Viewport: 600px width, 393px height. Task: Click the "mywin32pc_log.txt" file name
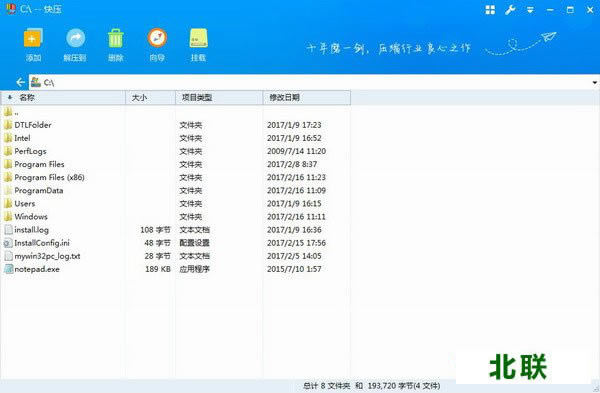[47, 256]
